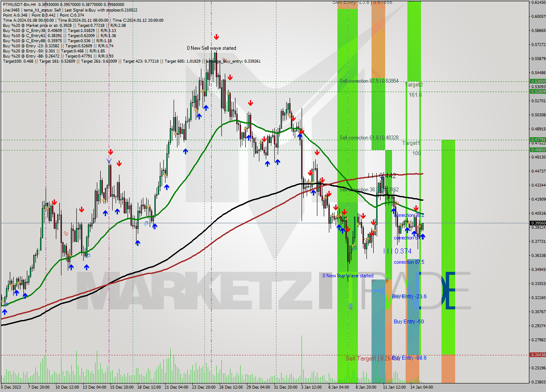The height and width of the screenshot is (392, 546).
Task: Click the '26 Dec 12:00' time axis label
Action: 231,387
